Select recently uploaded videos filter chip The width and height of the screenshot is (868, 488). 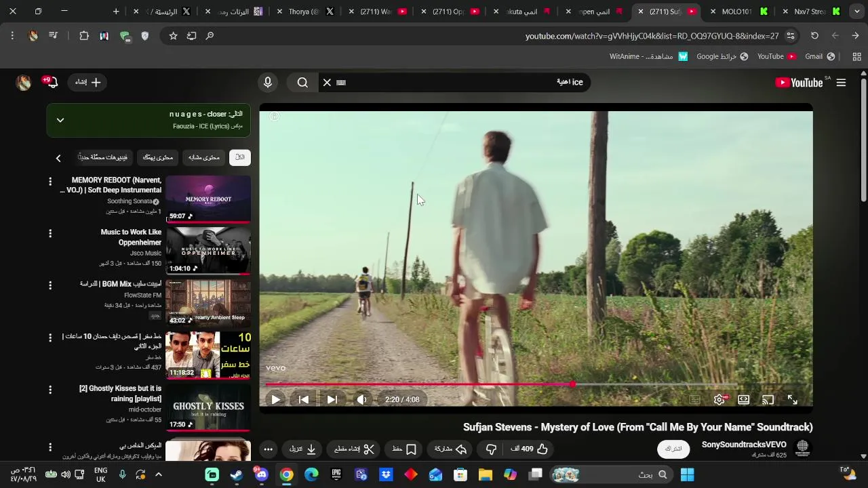[103, 157]
